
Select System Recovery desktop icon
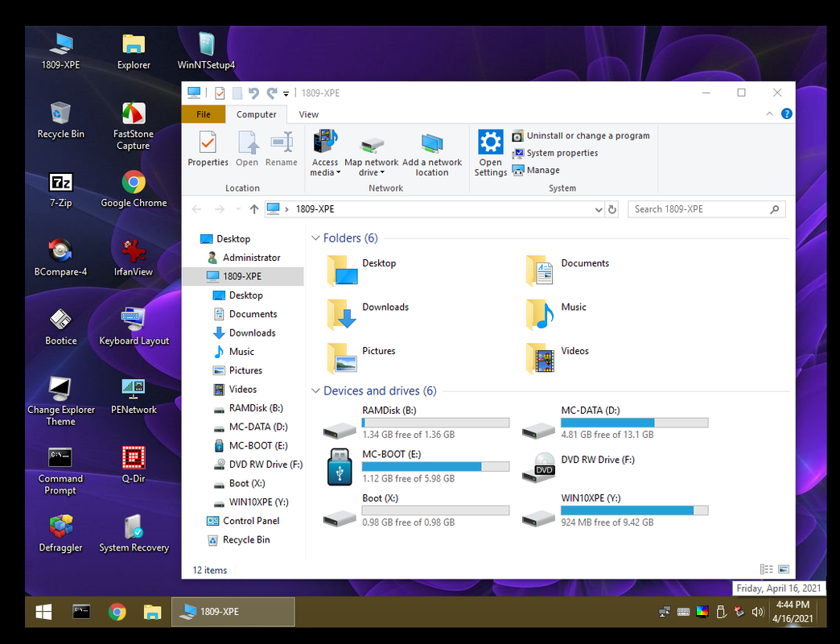tap(134, 534)
